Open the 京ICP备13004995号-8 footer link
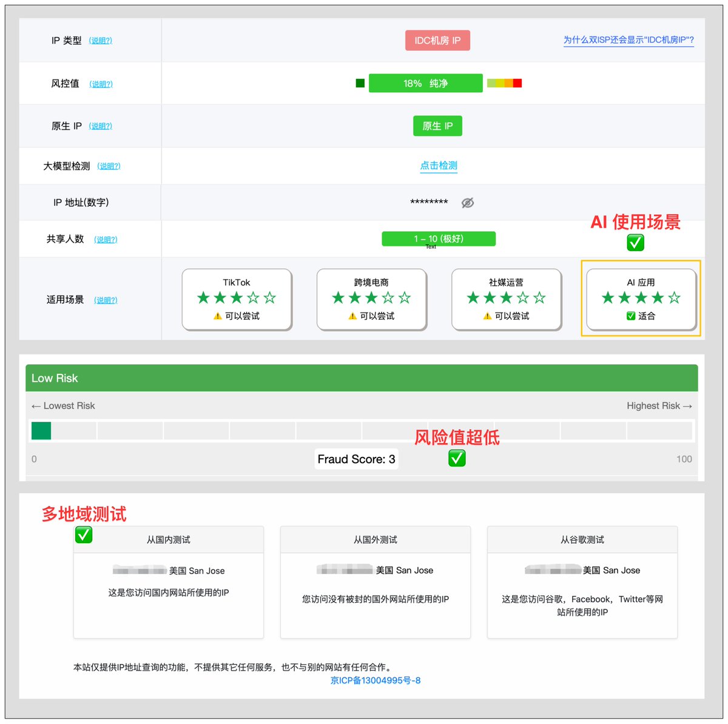The image size is (728, 724). click(x=376, y=680)
